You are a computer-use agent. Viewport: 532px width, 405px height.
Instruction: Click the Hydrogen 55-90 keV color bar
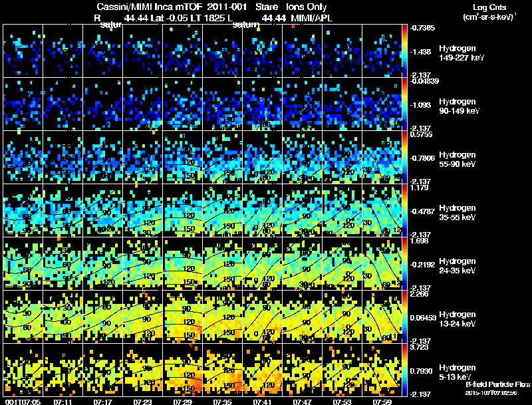coord(404,157)
